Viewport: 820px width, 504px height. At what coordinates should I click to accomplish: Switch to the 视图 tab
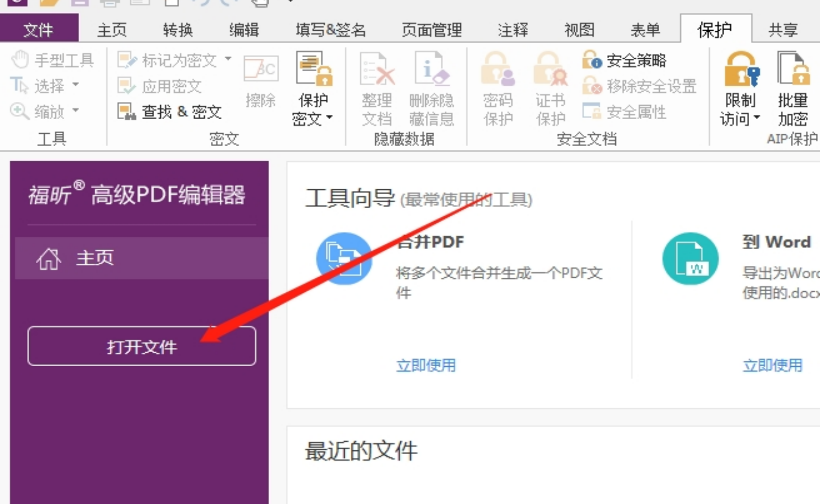[x=579, y=30]
